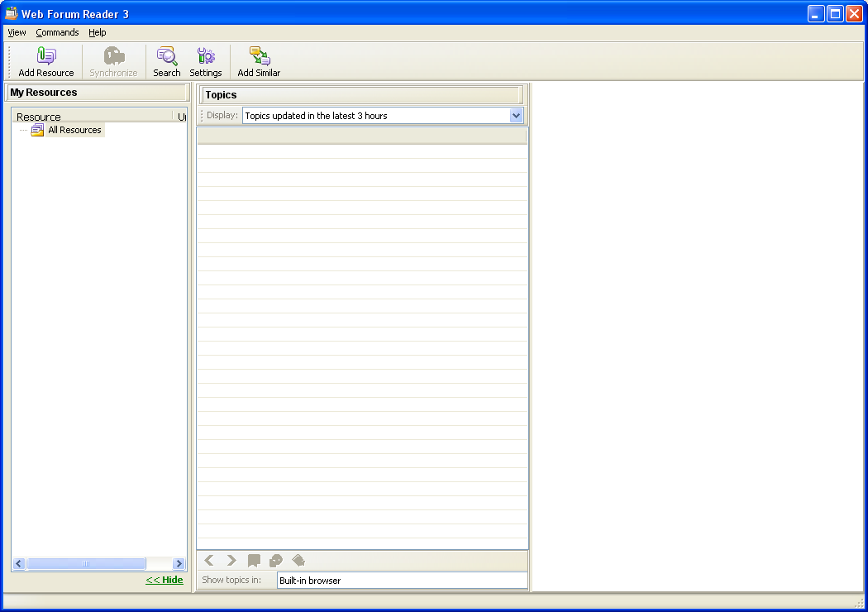This screenshot has height=612, width=868.
Task: Open the View menu
Action: tap(17, 32)
